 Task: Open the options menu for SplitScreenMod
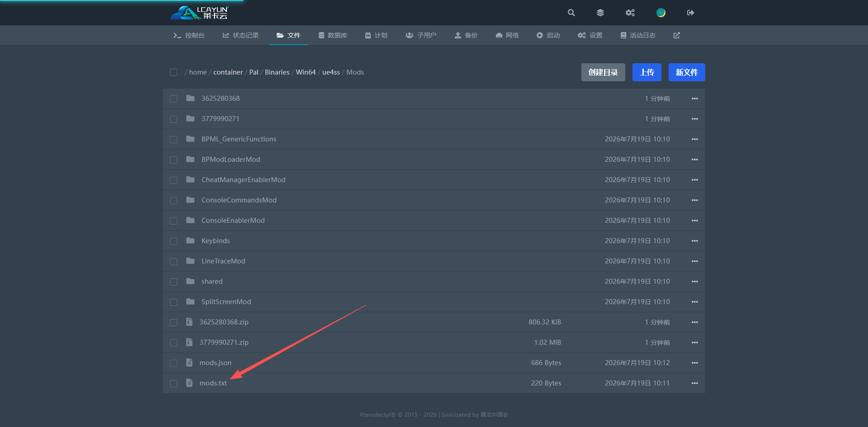pyautogui.click(x=695, y=302)
